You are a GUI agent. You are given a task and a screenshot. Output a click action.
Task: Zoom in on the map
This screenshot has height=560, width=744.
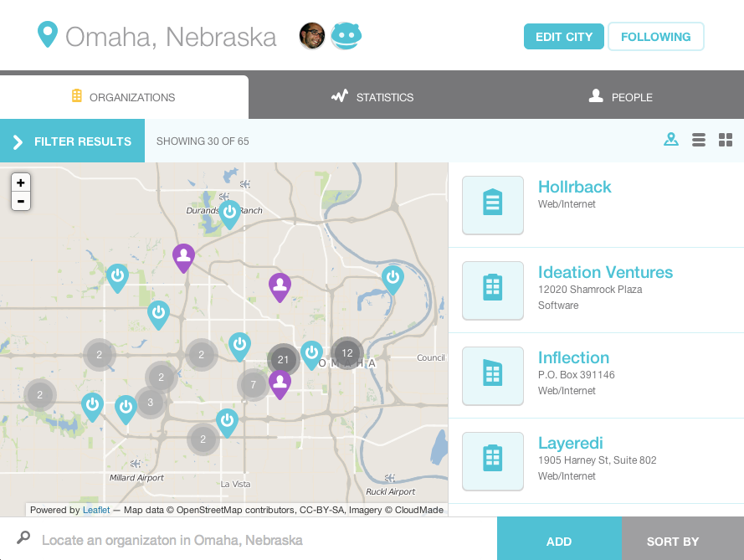pyautogui.click(x=21, y=182)
